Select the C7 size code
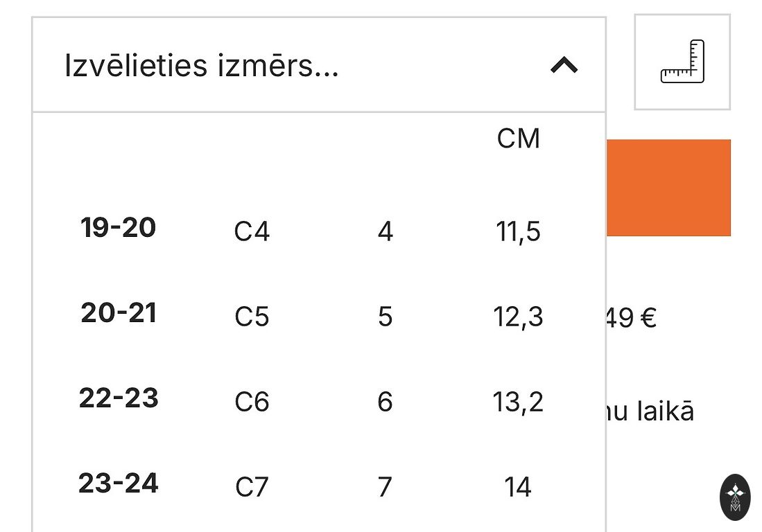The width and height of the screenshot is (762, 532). 252,487
